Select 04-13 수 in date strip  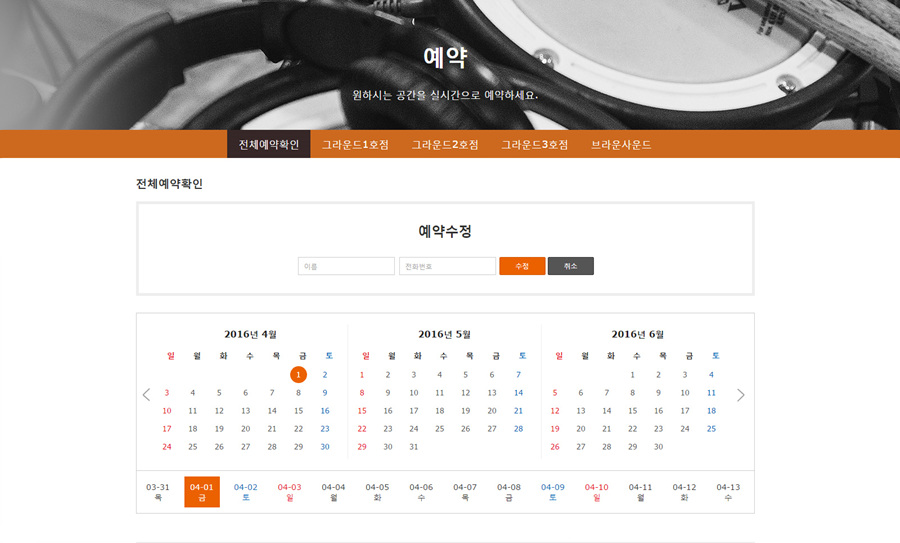click(x=728, y=492)
